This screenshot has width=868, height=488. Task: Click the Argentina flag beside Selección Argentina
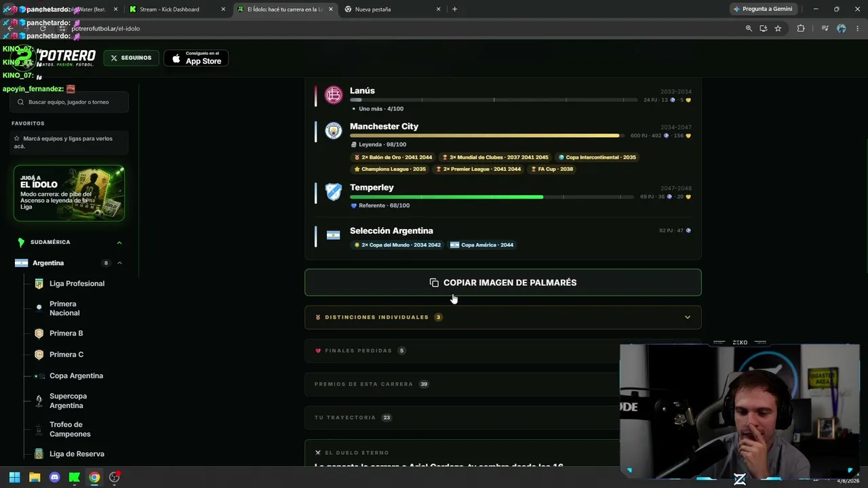tap(333, 235)
